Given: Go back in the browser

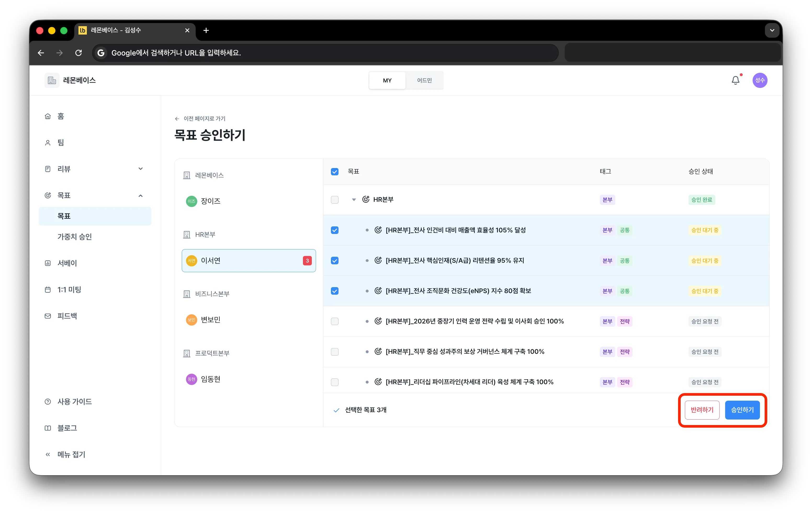Looking at the screenshot, I should coord(41,53).
